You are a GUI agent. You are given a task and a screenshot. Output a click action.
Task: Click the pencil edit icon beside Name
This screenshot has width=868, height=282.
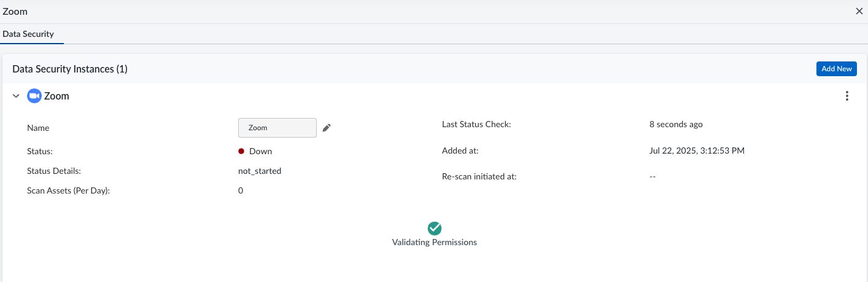pyautogui.click(x=327, y=128)
